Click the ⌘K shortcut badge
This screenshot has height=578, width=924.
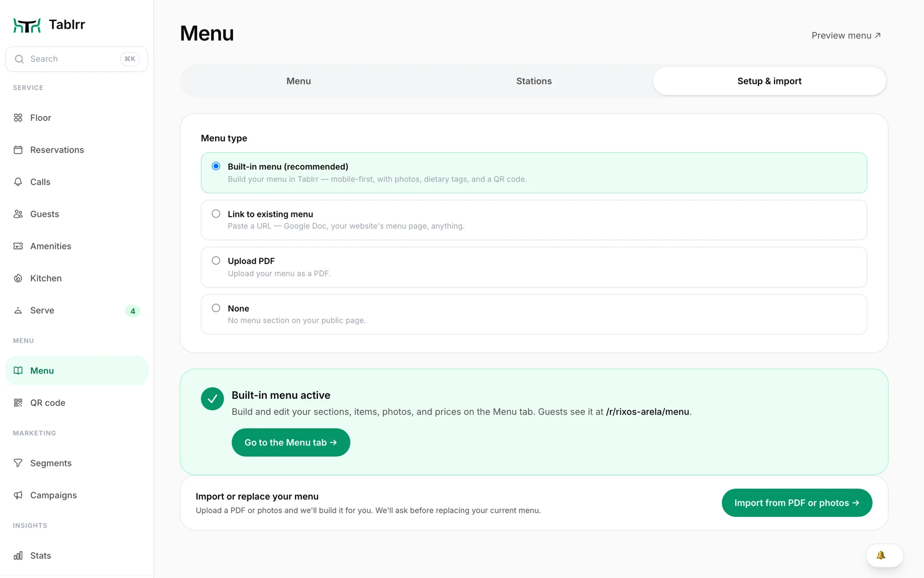point(130,59)
